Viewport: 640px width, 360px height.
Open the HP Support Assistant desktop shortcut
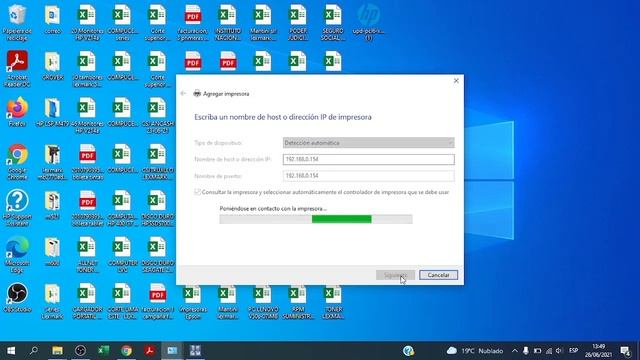pyautogui.click(x=17, y=208)
